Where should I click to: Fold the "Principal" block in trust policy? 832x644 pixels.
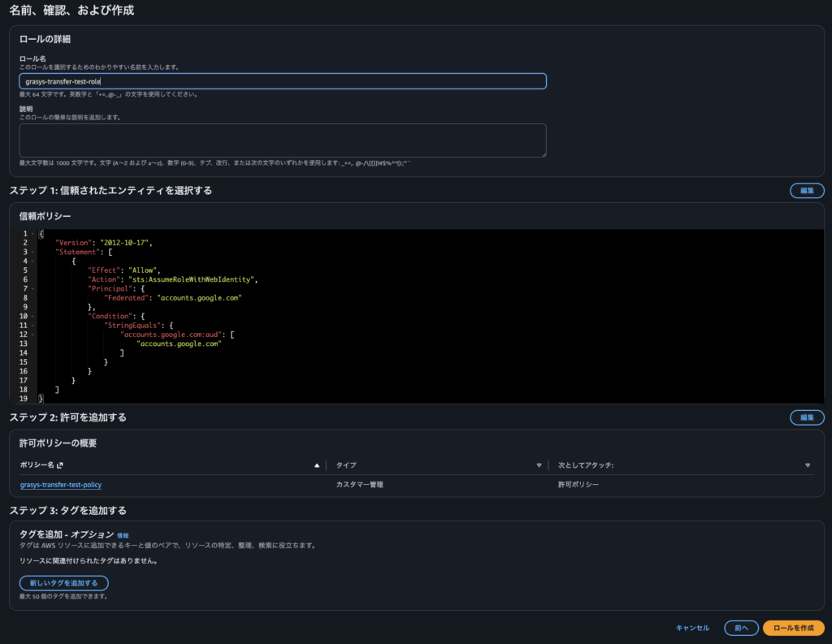32,288
